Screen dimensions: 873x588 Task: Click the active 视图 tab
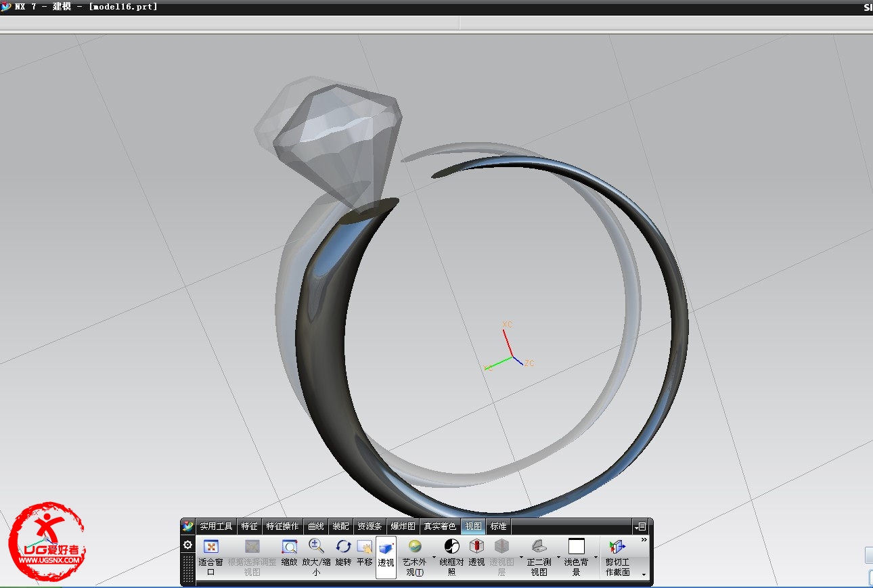point(473,526)
